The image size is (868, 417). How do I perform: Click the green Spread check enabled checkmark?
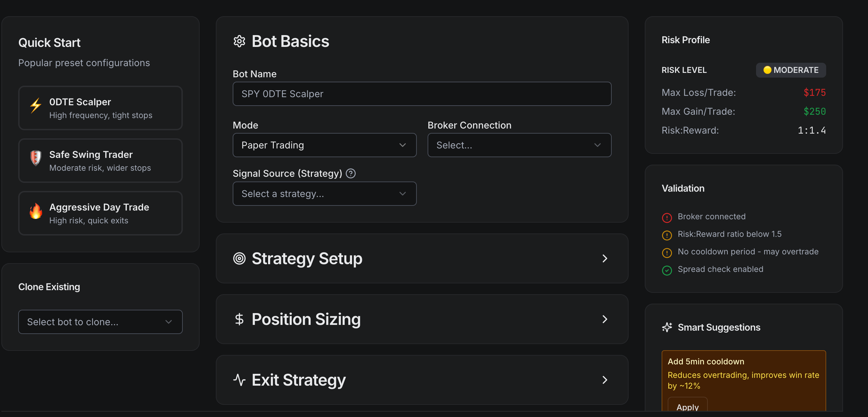(x=667, y=270)
